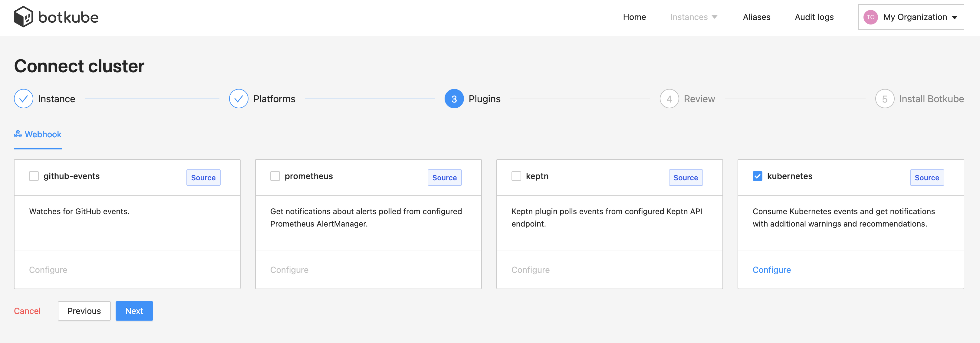The width and height of the screenshot is (980, 343).
Task: Configure the kubernetes plugin
Action: click(771, 269)
